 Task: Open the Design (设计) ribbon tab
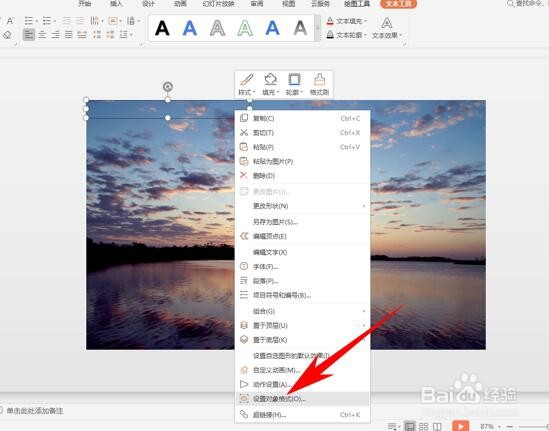click(x=148, y=4)
